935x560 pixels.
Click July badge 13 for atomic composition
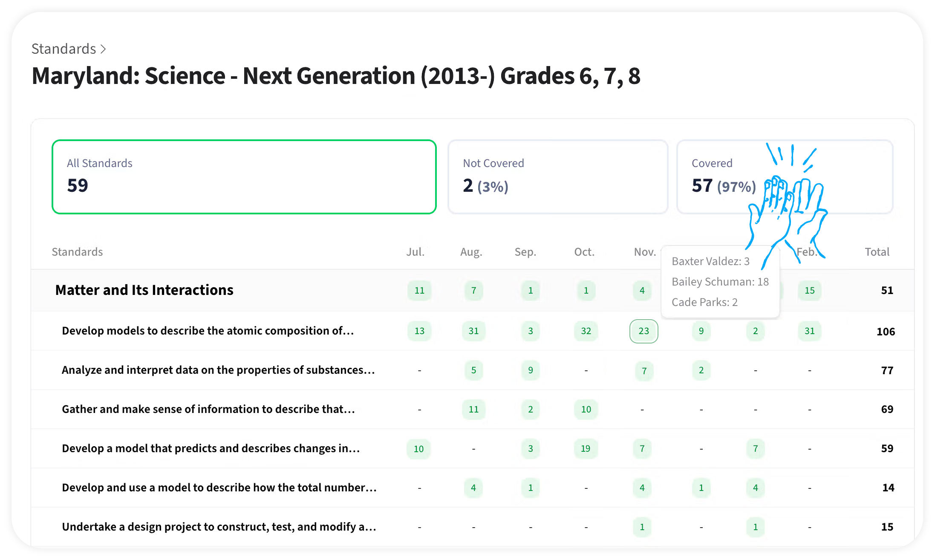[419, 331]
